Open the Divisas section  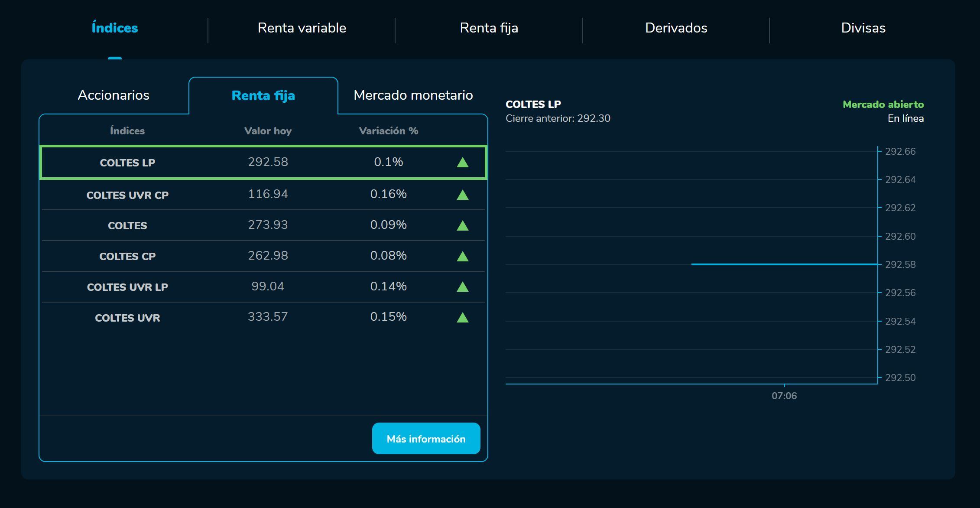pos(863,28)
